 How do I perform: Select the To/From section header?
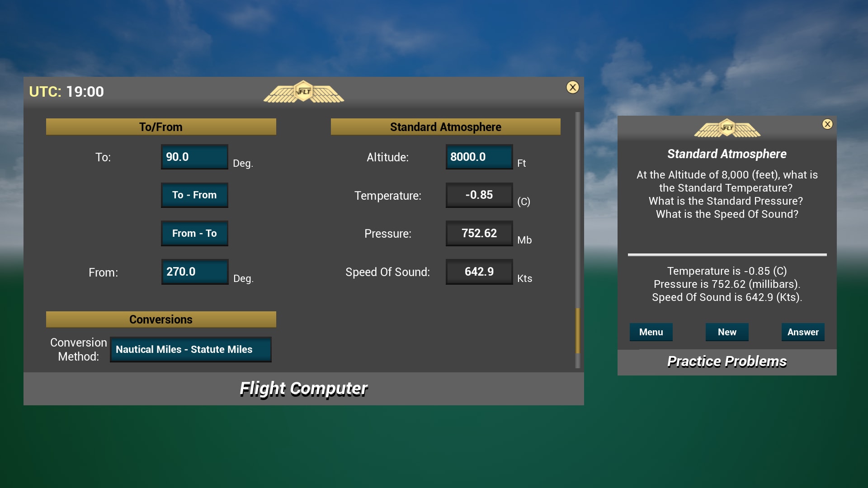click(x=160, y=127)
